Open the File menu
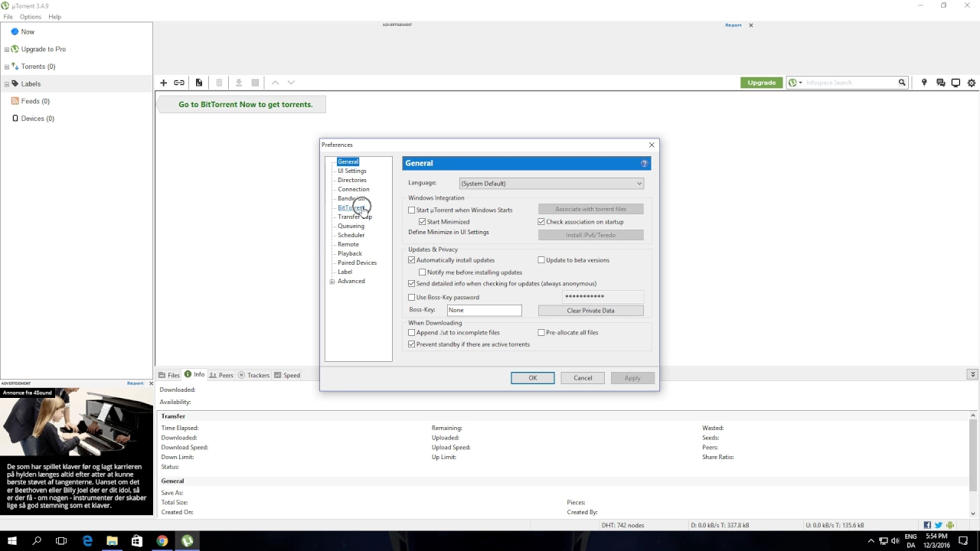The image size is (980, 551). (x=8, y=17)
